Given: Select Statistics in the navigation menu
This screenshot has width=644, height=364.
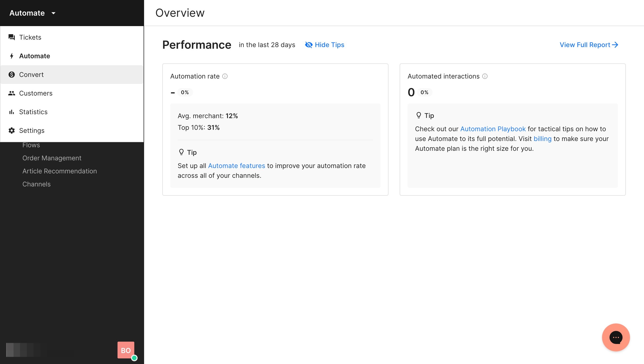Looking at the screenshot, I should pos(33,112).
